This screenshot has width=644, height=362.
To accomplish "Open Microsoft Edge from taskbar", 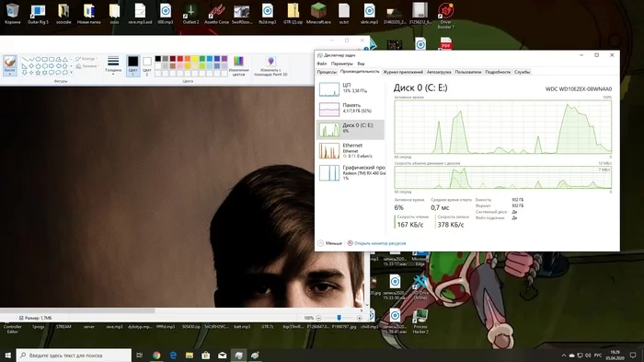I will tap(173, 355).
